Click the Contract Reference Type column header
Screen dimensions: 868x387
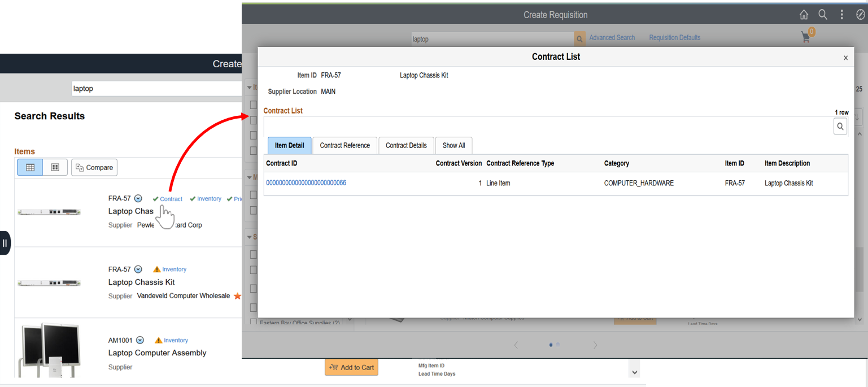point(520,163)
